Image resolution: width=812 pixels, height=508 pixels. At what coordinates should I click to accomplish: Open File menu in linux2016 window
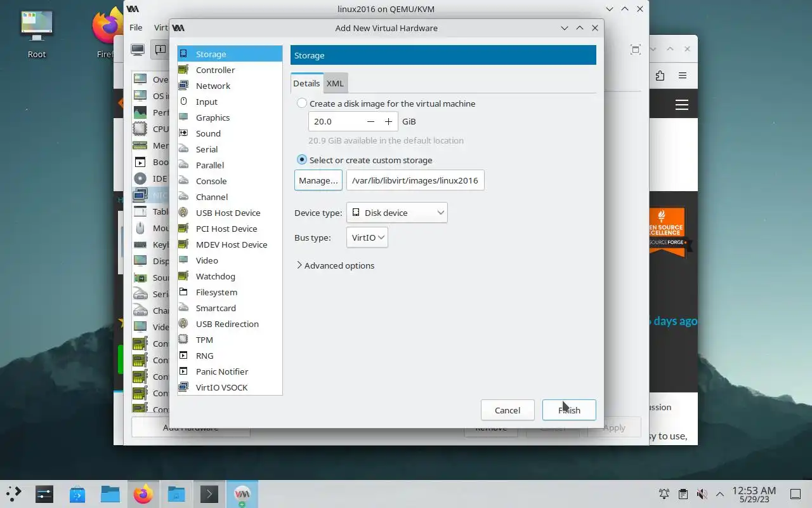click(136, 27)
